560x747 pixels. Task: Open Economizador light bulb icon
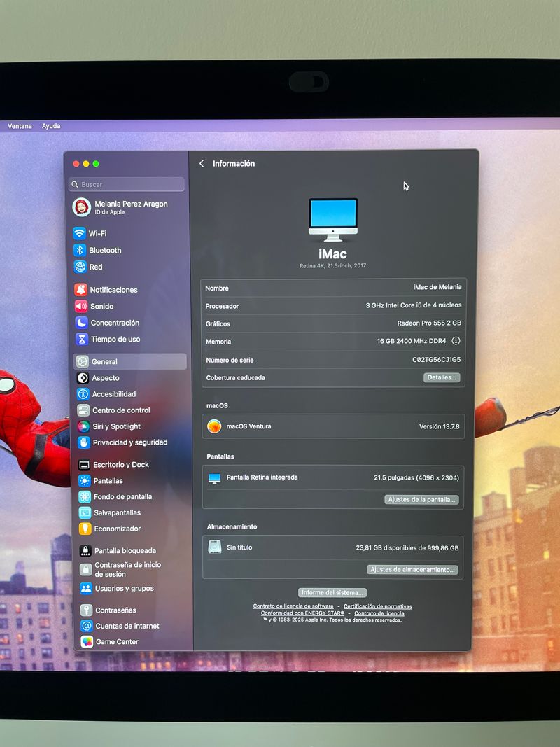(x=85, y=529)
